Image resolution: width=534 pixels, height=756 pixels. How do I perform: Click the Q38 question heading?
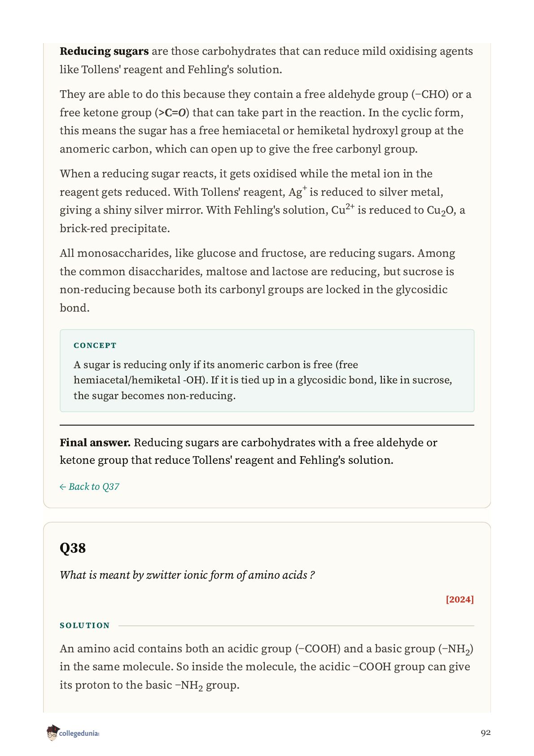(73, 548)
